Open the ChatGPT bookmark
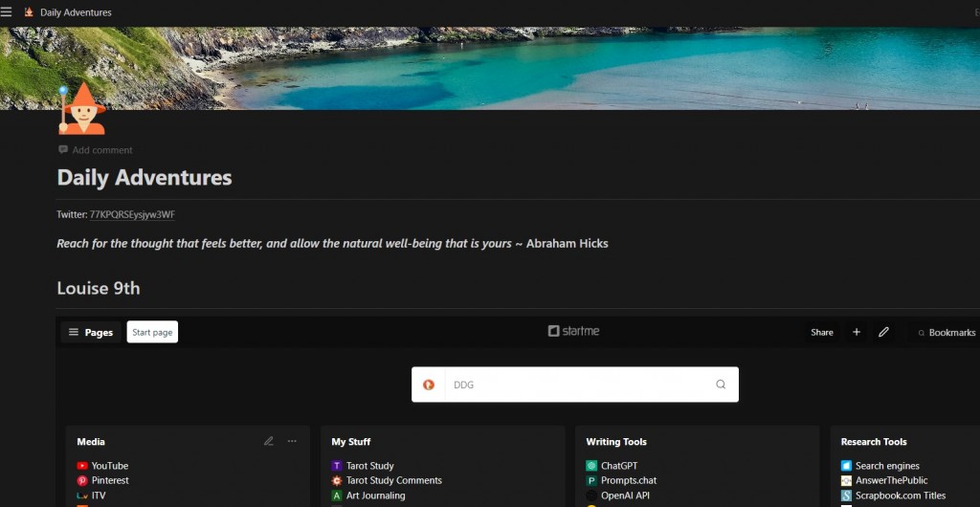 point(618,466)
